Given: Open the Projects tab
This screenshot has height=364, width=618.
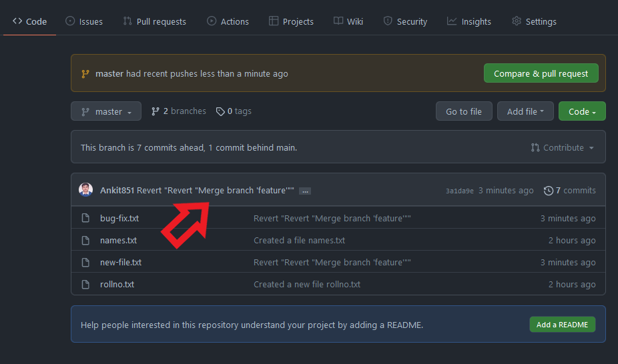Looking at the screenshot, I should click(x=291, y=21).
